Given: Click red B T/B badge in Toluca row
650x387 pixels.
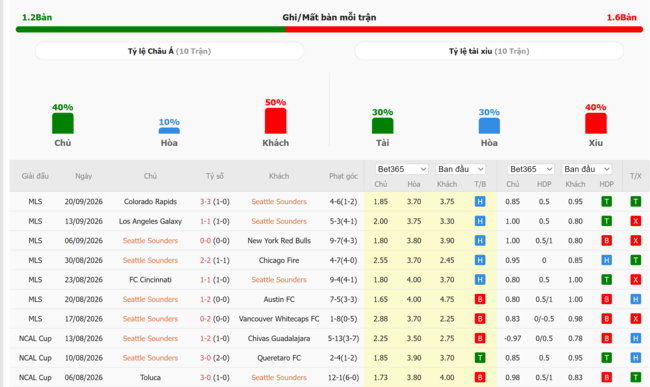Looking at the screenshot, I should point(480,377).
